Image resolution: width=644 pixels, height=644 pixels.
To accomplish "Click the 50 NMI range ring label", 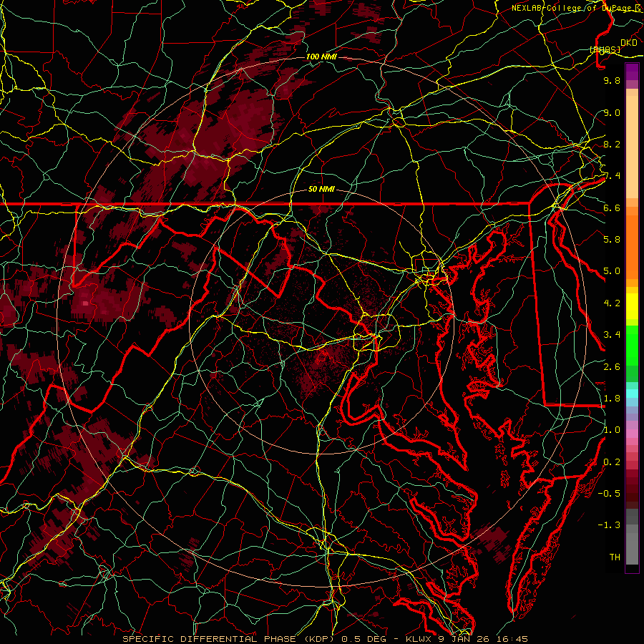I will 321,190.
